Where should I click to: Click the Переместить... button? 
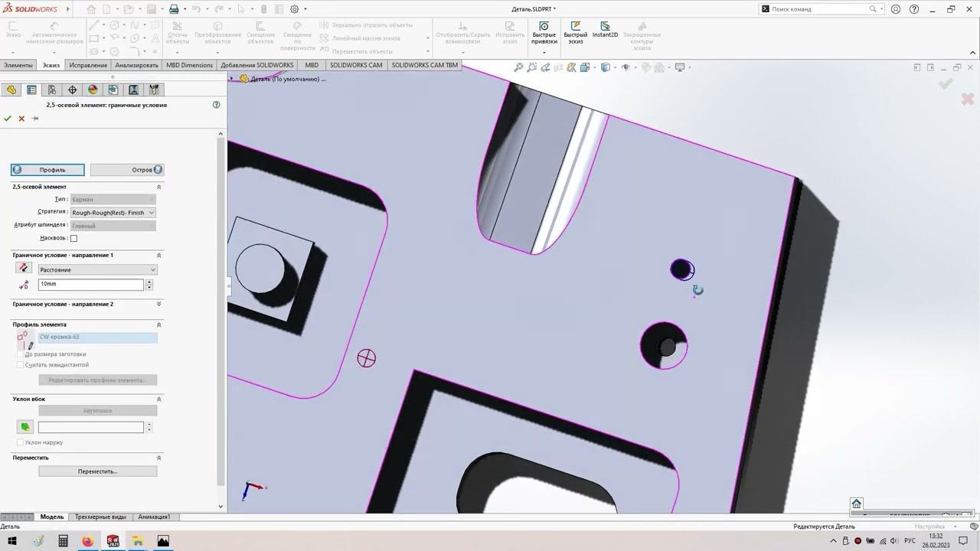(x=98, y=471)
